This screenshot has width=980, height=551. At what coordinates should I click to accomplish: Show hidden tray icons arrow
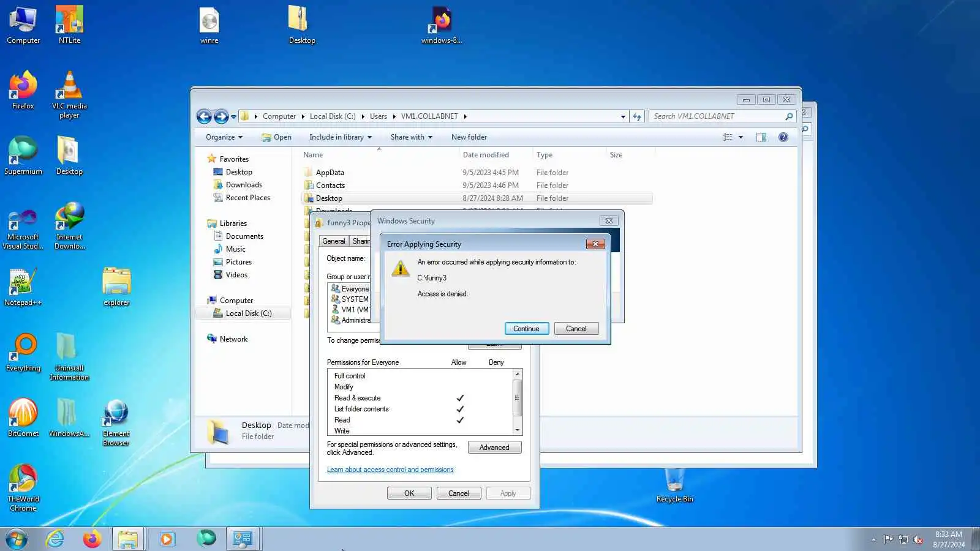click(x=873, y=539)
